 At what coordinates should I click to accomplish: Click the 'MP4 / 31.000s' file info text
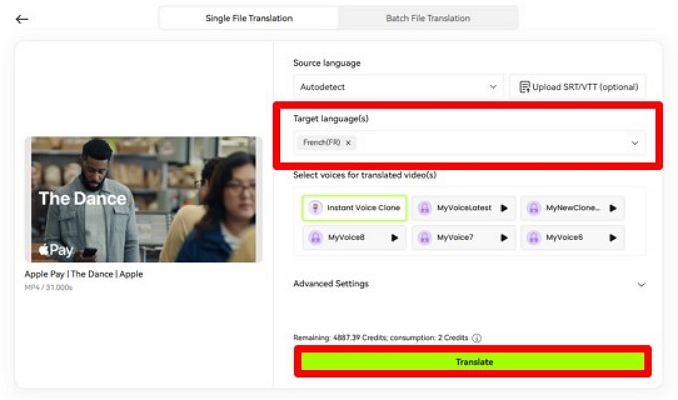48,288
